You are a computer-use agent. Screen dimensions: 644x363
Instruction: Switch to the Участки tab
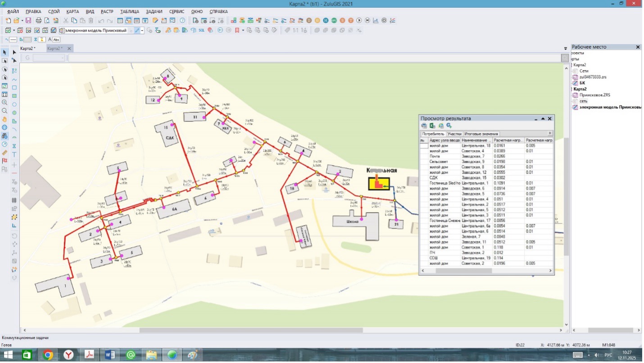click(454, 134)
